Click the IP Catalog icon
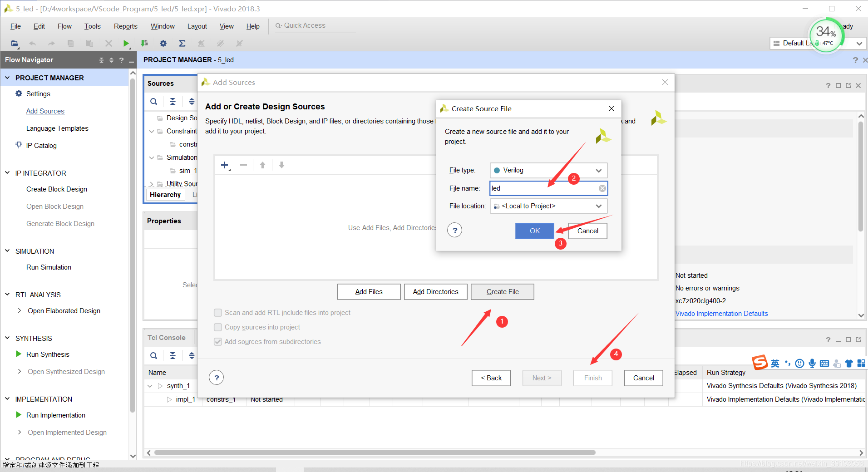This screenshot has height=472, width=868. (19, 145)
